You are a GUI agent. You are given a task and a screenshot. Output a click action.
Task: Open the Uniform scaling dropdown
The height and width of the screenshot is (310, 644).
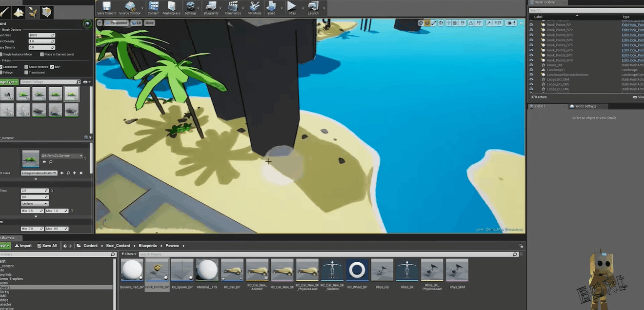tap(35, 203)
